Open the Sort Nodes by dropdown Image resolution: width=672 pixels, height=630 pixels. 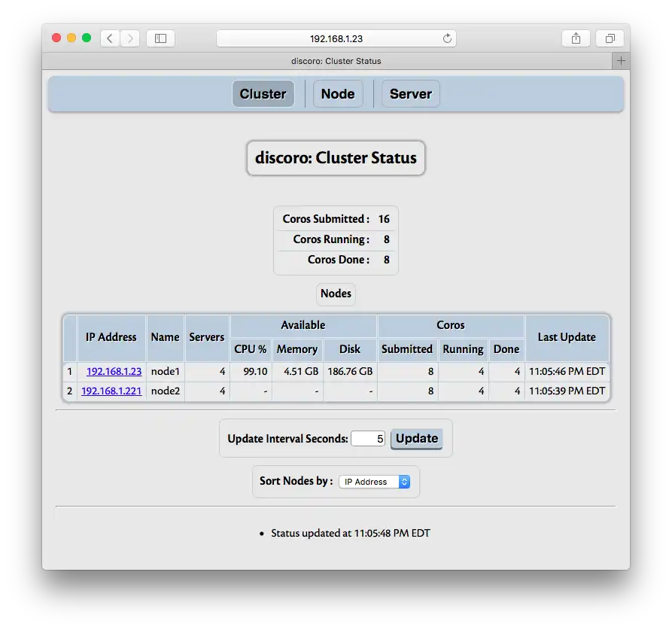(x=375, y=482)
